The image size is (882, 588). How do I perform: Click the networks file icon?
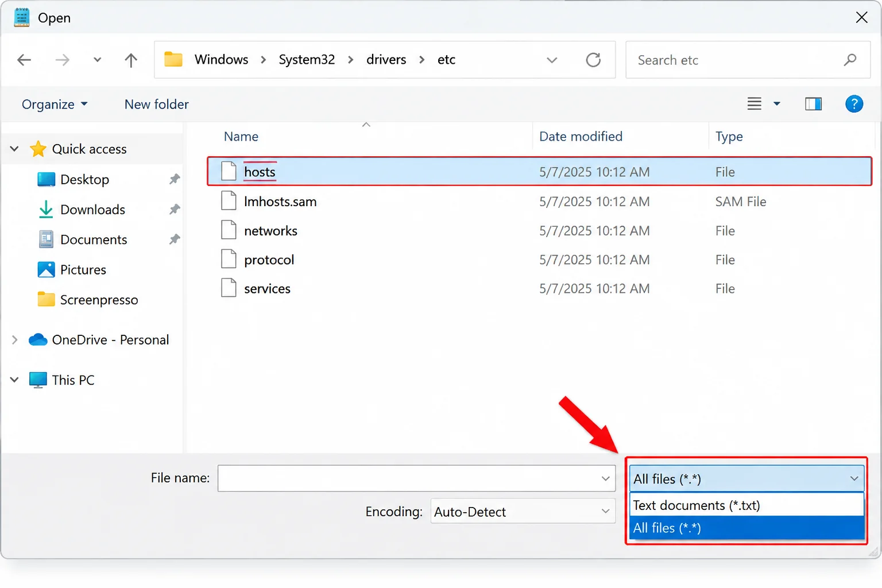click(x=229, y=230)
